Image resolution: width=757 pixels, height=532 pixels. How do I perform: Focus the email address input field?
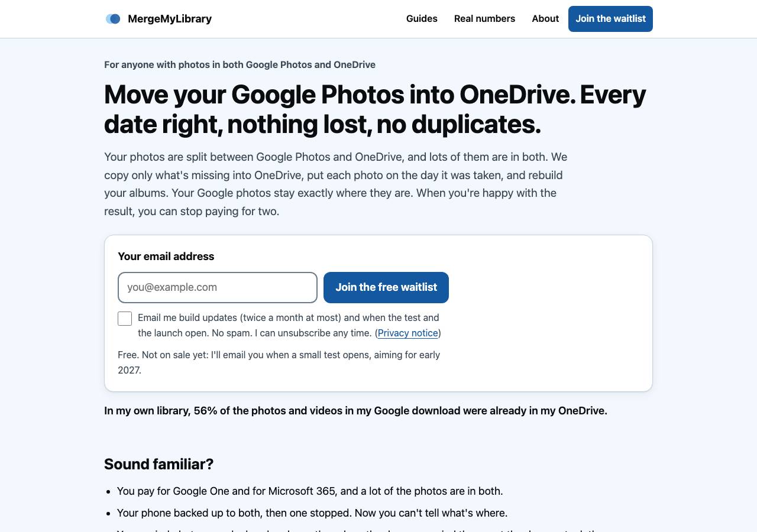click(x=218, y=287)
